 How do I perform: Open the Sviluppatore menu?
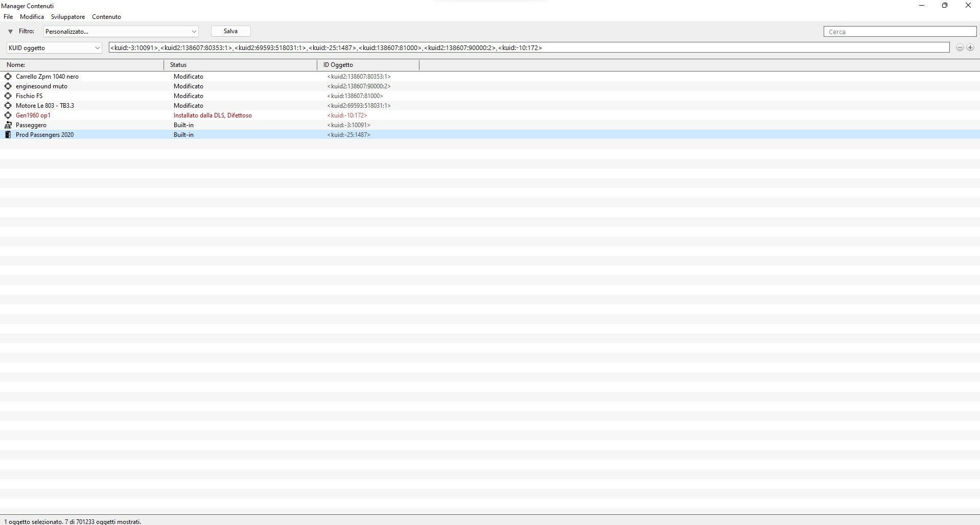pos(68,17)
